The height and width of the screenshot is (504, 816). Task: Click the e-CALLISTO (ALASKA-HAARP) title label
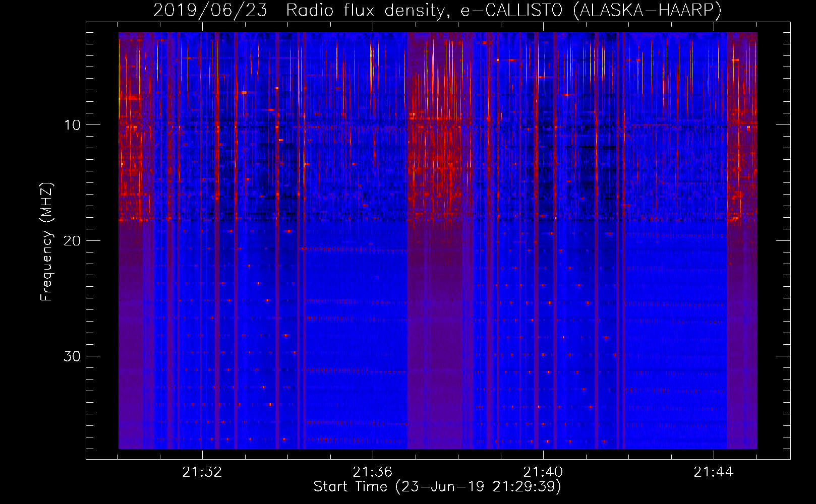pos(591,10)
